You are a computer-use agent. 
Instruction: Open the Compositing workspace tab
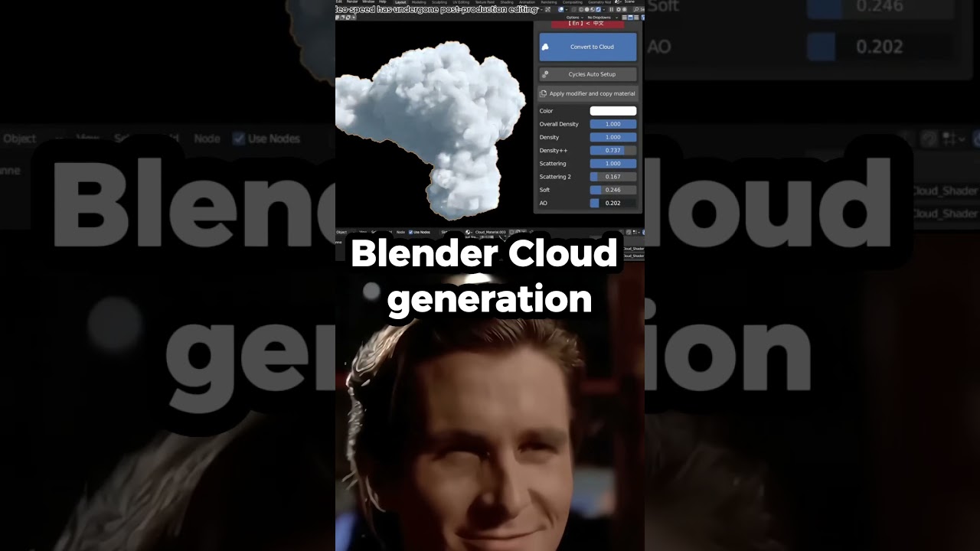click(573, 2)
